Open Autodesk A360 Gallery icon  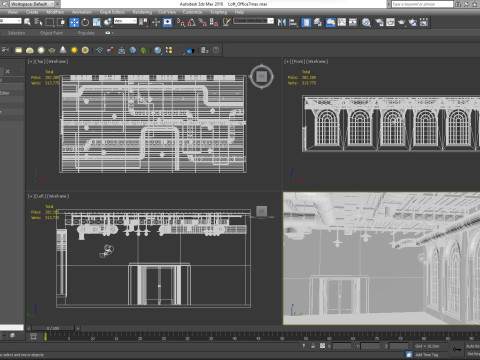coord(424,22)
